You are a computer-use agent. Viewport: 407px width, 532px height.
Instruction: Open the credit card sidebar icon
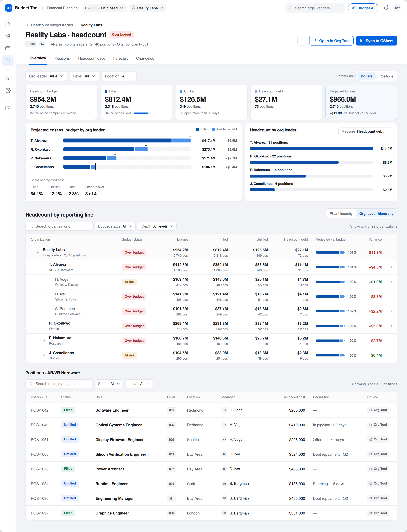[8, 48]
